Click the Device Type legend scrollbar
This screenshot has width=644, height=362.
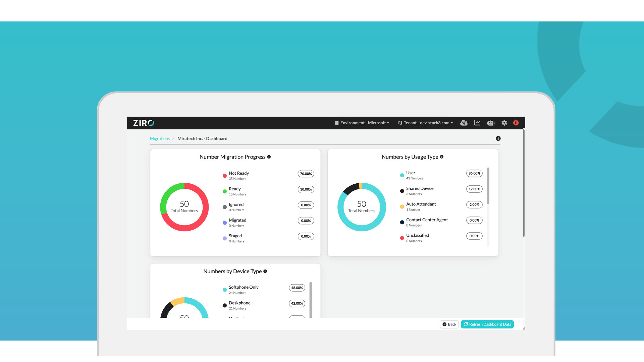pos(311,300)
